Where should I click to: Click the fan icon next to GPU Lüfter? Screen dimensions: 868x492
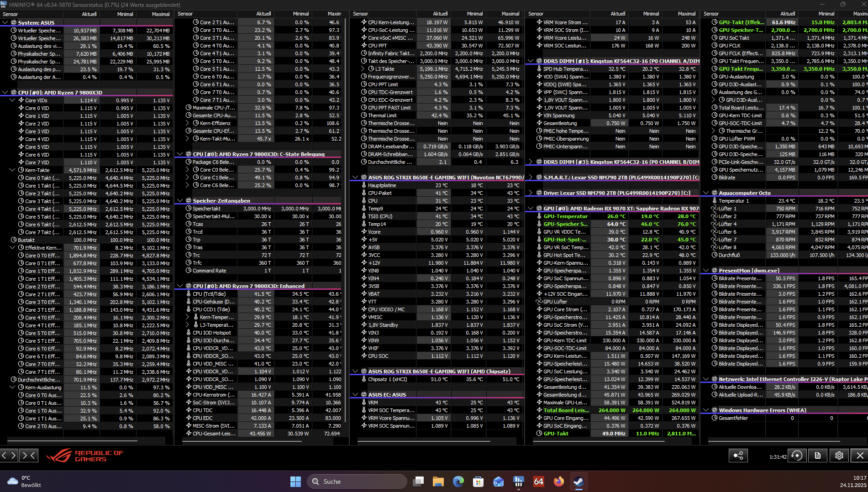coord(539,302)
